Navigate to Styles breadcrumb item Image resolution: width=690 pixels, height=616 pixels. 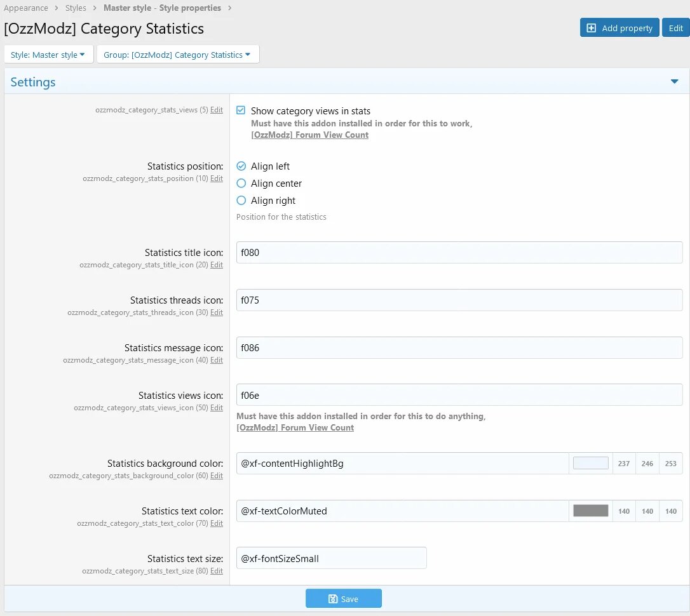pyautogui.click(x=76, y=8)
